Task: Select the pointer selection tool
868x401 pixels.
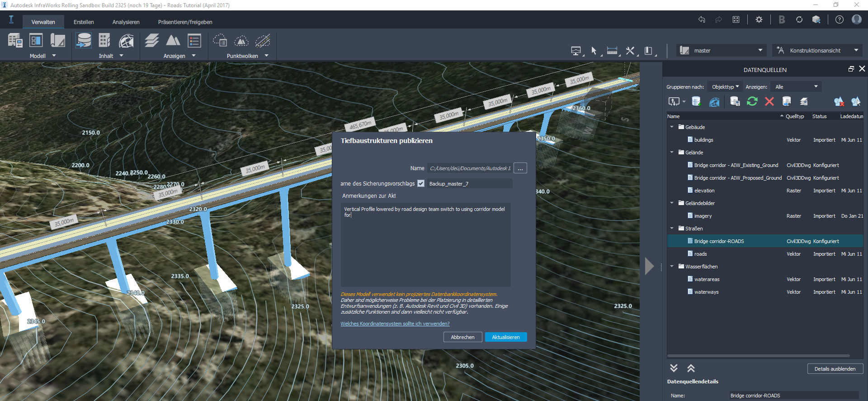Action: pos(594,51)
